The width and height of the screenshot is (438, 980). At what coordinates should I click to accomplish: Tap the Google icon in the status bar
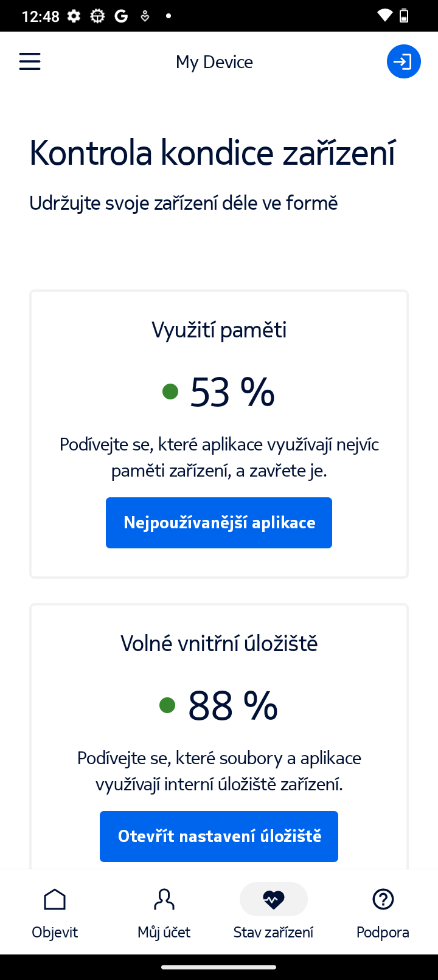(121, 16)
